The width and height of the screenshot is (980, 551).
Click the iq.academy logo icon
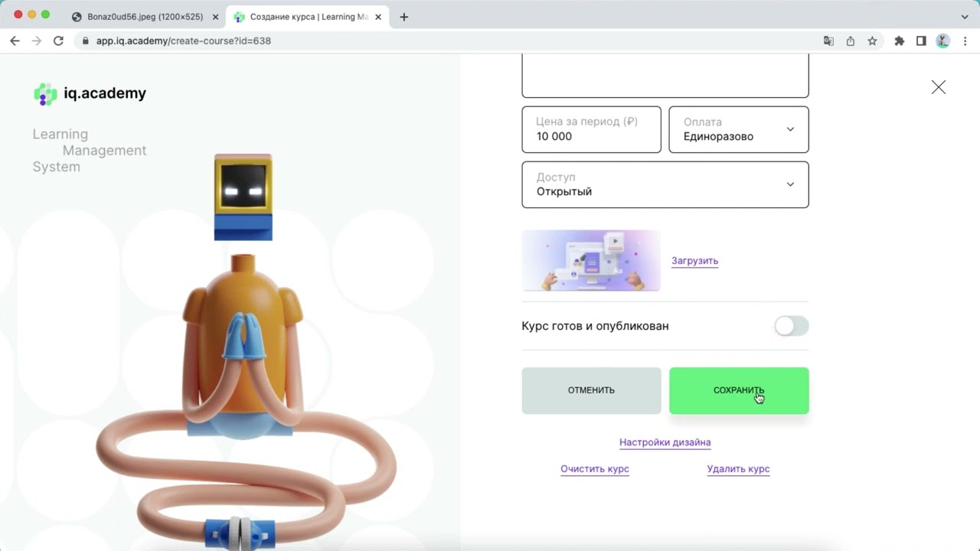pyautogui.click(x=45, y=93)
